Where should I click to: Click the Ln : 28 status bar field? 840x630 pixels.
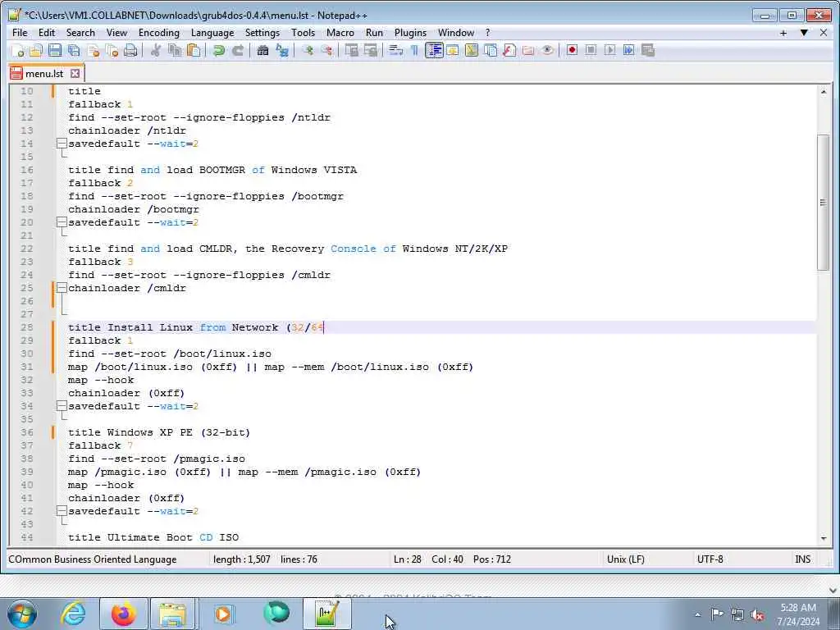coord(407,559)
